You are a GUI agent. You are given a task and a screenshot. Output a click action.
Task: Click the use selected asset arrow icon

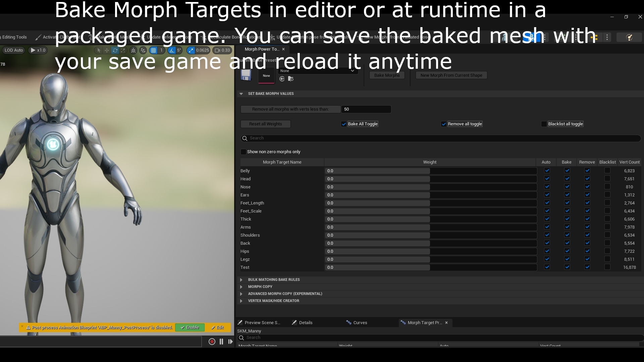pos(282,79)
